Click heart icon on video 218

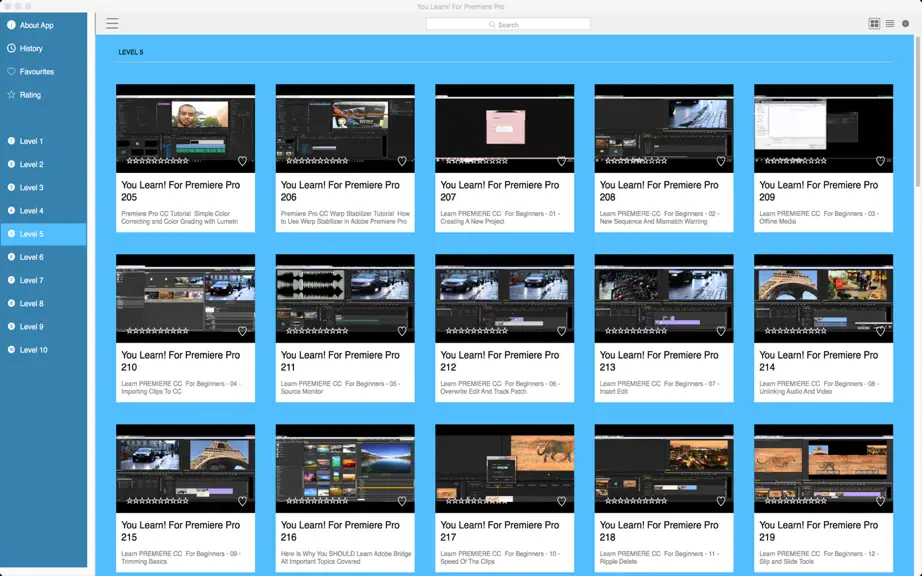721,501
